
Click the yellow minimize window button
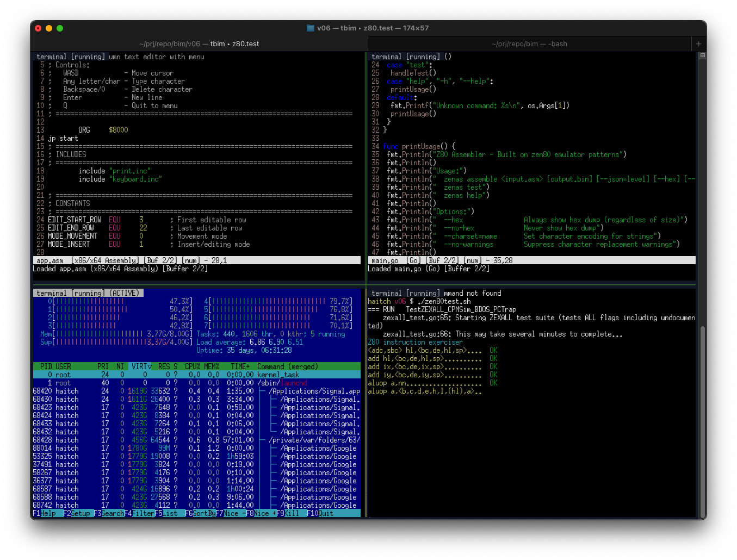[x=49, y=28]
